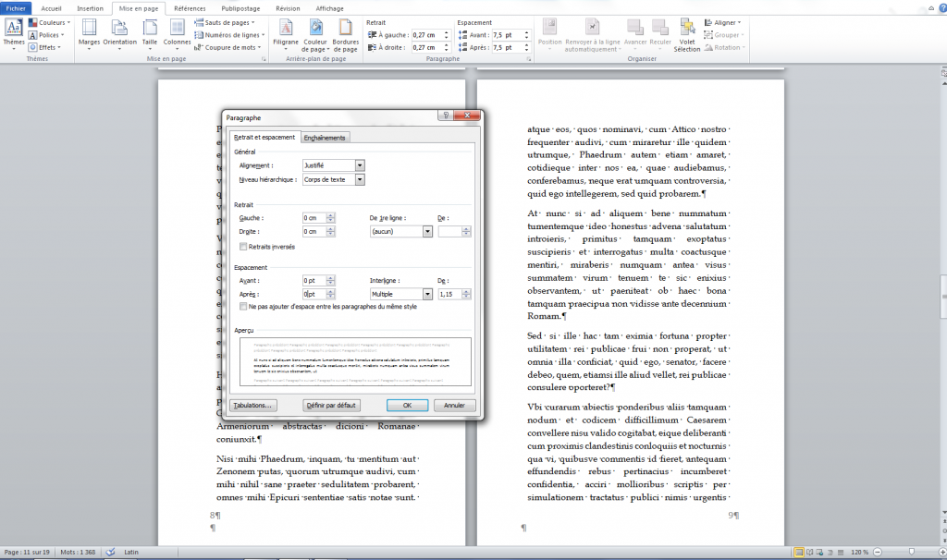
Task: Choose page Orientation in the ribbon
Action: click(x=119, y=33)
